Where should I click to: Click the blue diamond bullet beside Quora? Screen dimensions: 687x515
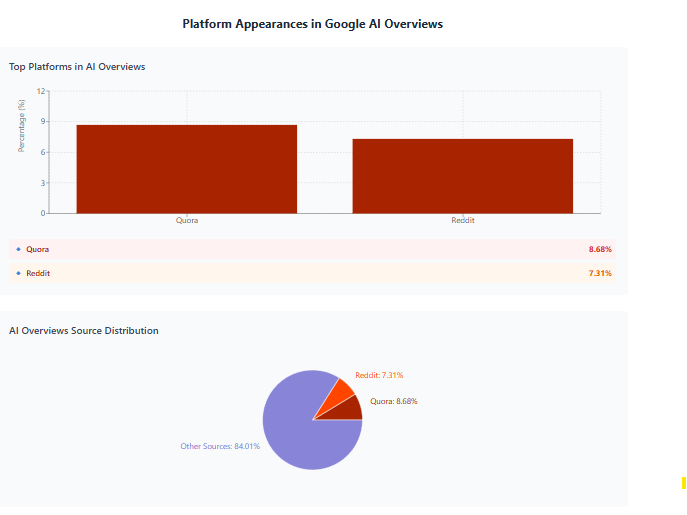tap(18, 249)
